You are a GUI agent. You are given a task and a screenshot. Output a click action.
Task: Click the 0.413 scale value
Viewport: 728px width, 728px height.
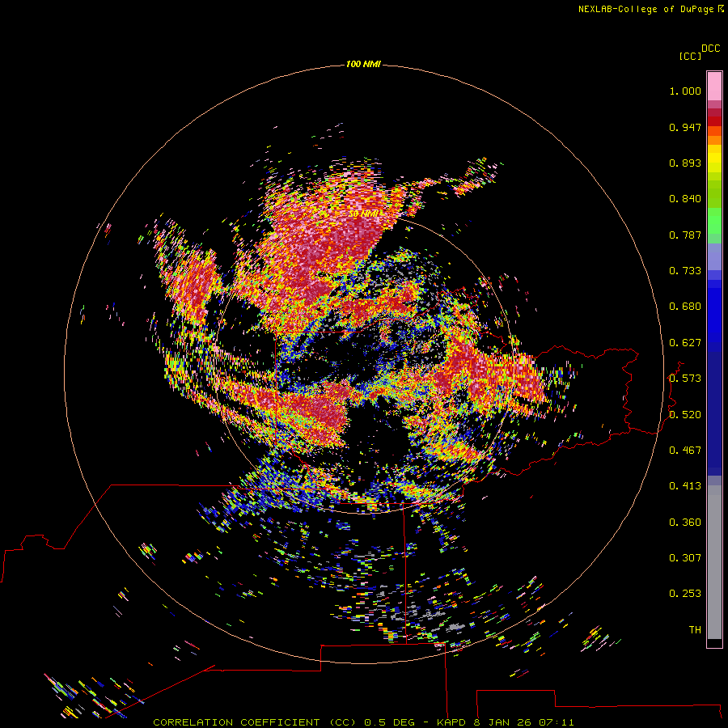pyautogui.click(x=685, y=486)
